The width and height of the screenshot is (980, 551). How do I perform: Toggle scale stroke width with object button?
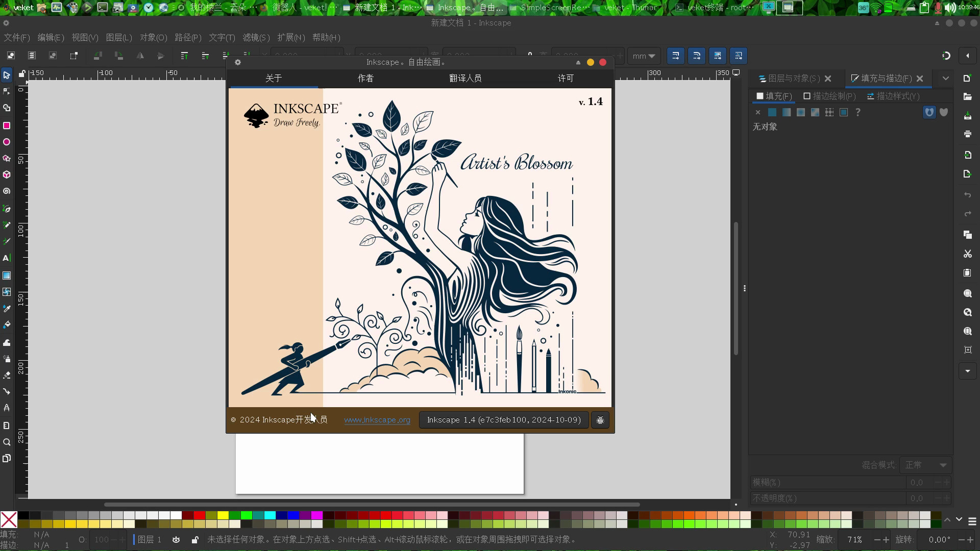675,56
